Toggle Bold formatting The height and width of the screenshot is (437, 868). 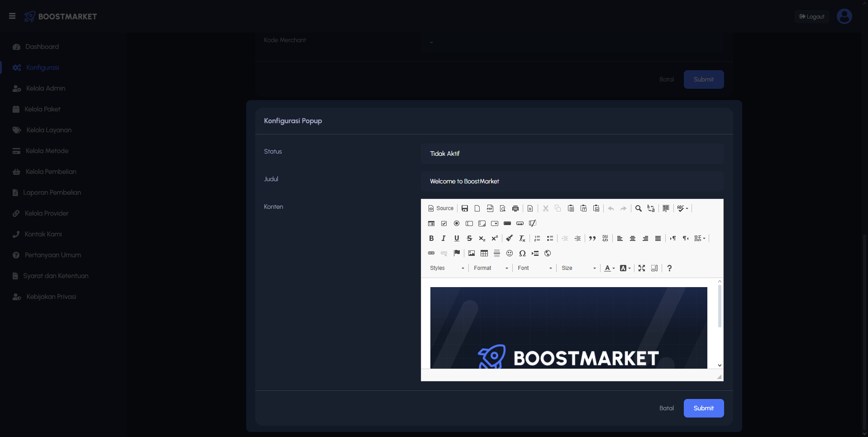tap(431, 238)
